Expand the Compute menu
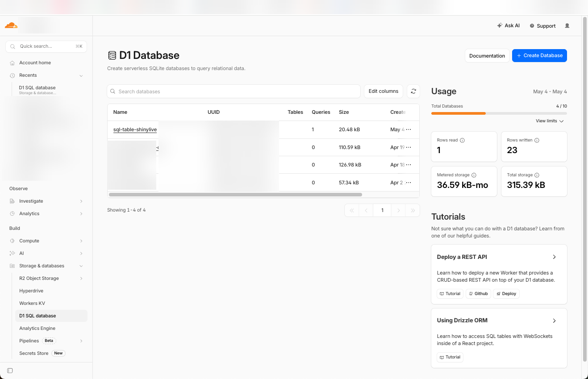 (81, 241)
